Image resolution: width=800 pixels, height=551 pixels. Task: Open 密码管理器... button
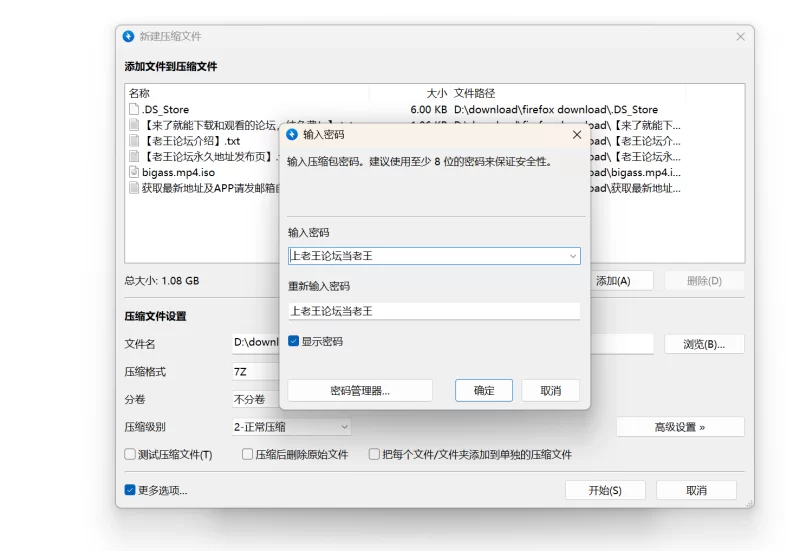[360, 390]
